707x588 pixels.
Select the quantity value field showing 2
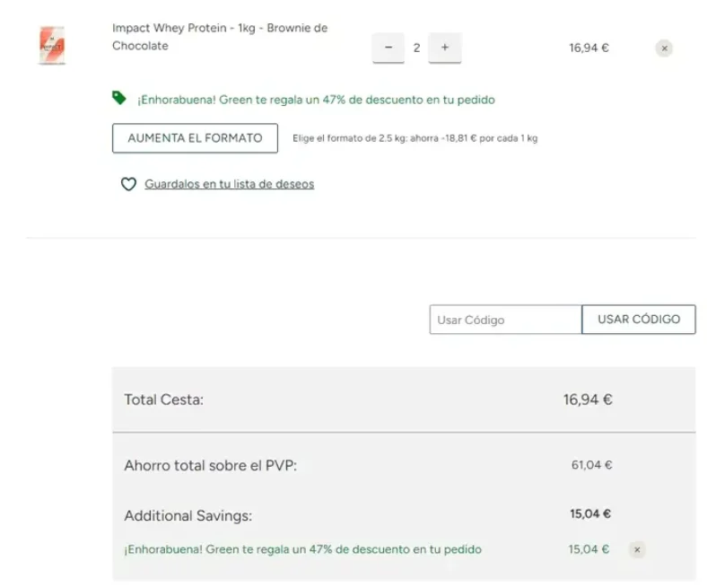tap(416, 48)
